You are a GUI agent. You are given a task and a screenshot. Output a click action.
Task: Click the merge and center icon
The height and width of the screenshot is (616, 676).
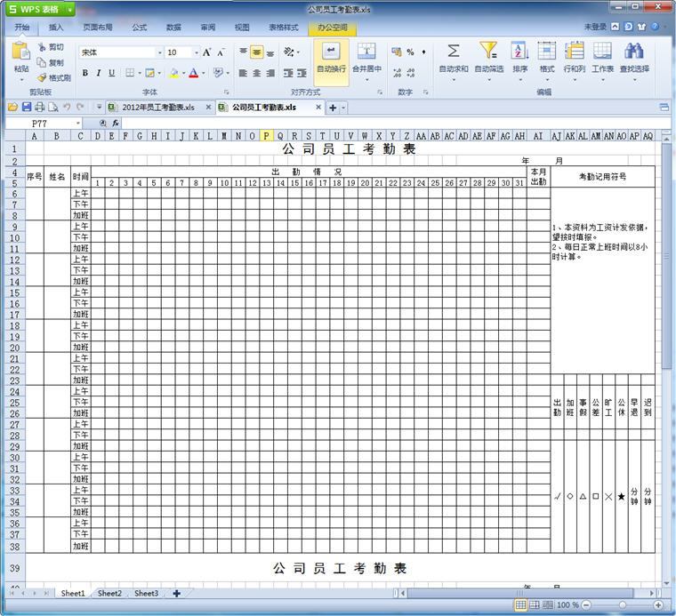pos(366,52)
